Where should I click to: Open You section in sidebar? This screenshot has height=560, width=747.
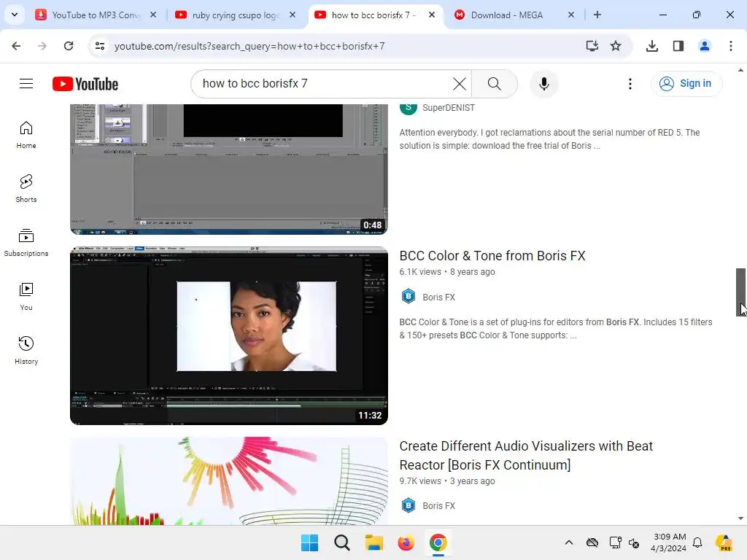click(x=26, y=297)
